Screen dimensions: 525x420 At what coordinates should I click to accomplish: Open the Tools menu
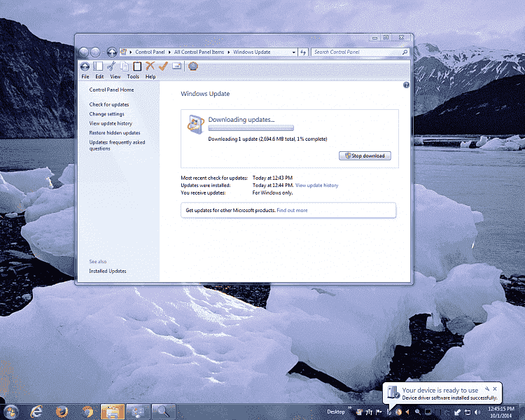coord(133,77)
